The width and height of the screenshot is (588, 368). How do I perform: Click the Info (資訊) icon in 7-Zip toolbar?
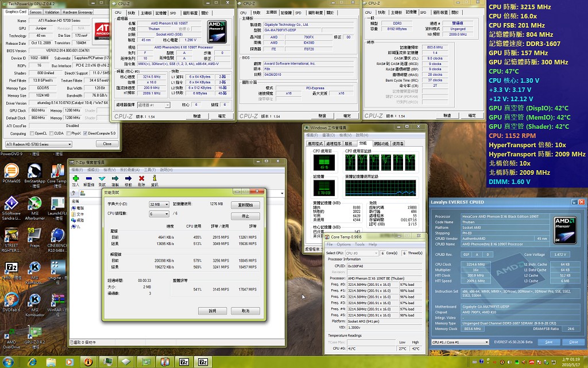click(154, 178)
